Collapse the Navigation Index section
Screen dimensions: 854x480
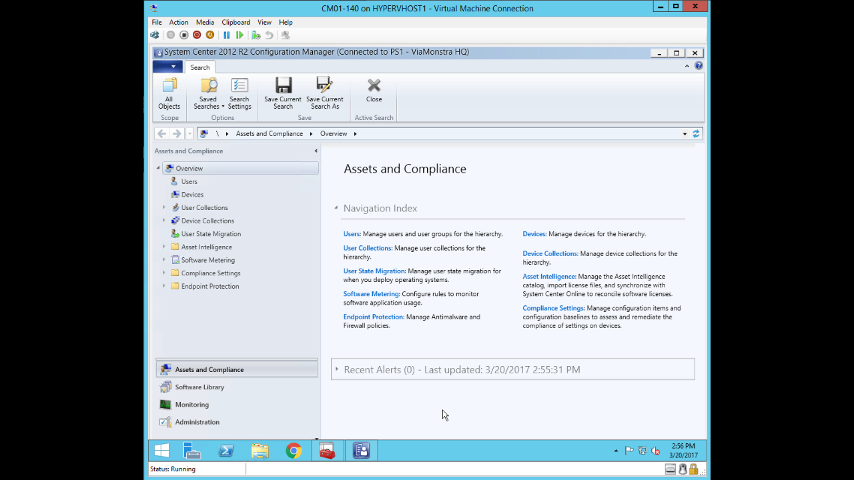coord(336,208)
